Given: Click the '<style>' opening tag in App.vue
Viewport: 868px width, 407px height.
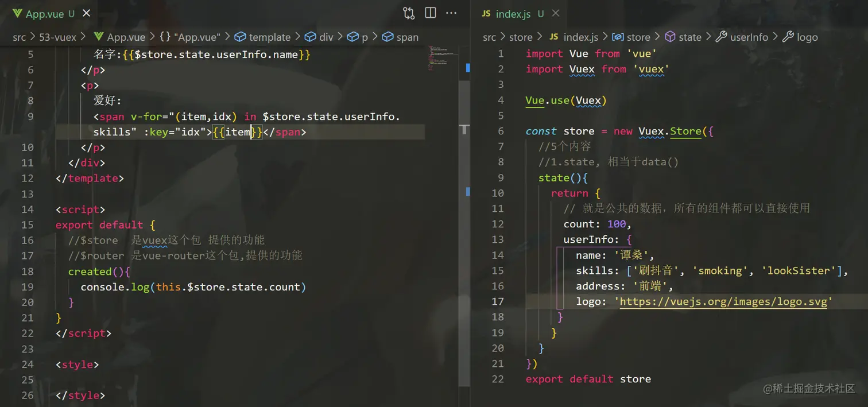Looking at the screenshot, I should coord(77,364).
